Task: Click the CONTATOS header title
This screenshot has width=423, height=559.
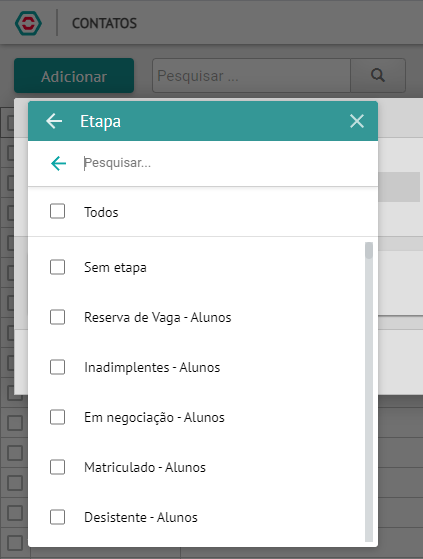Action: click(104, 24)
